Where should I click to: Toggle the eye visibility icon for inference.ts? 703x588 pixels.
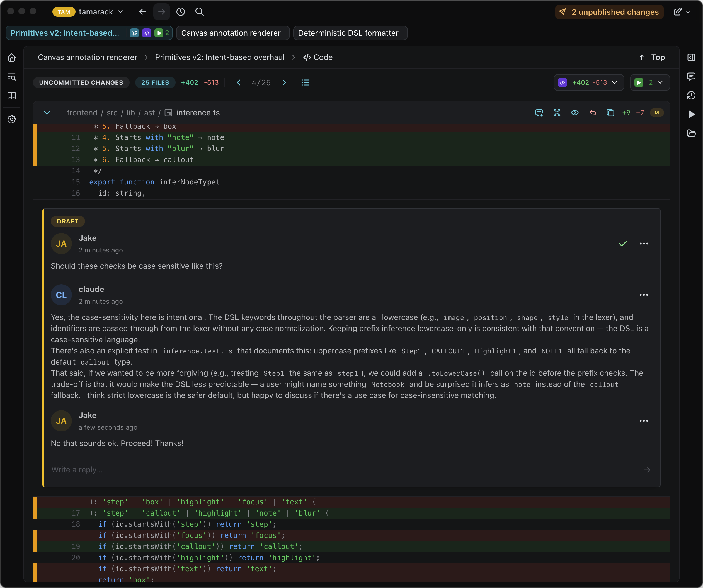tap(574, 113)
